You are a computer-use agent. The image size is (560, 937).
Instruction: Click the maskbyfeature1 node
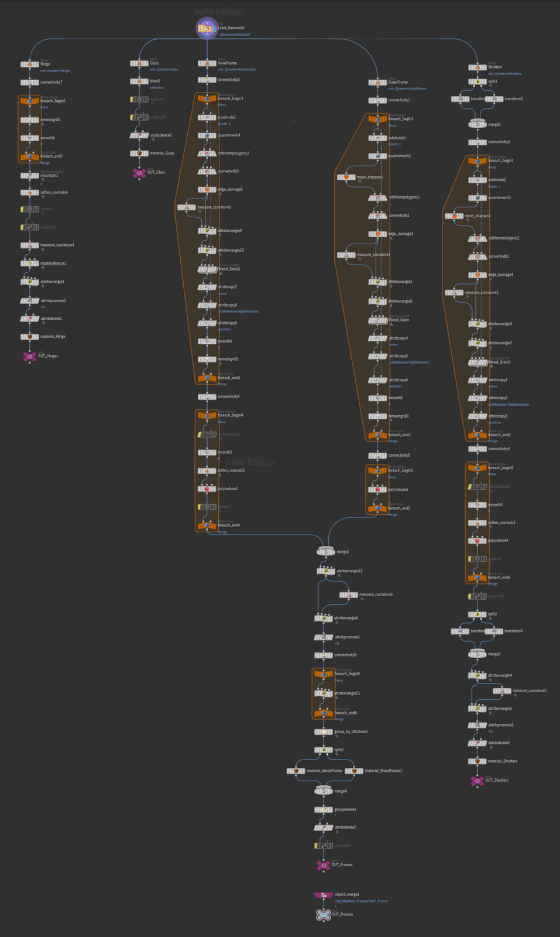30,264
